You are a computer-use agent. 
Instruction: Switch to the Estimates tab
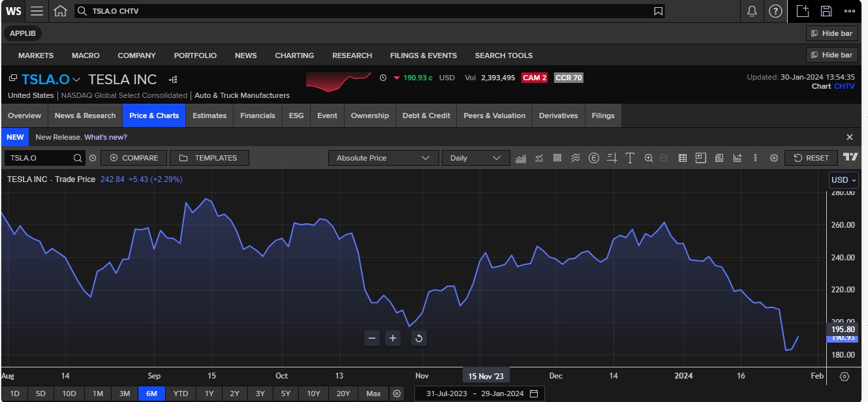[209, 116]
